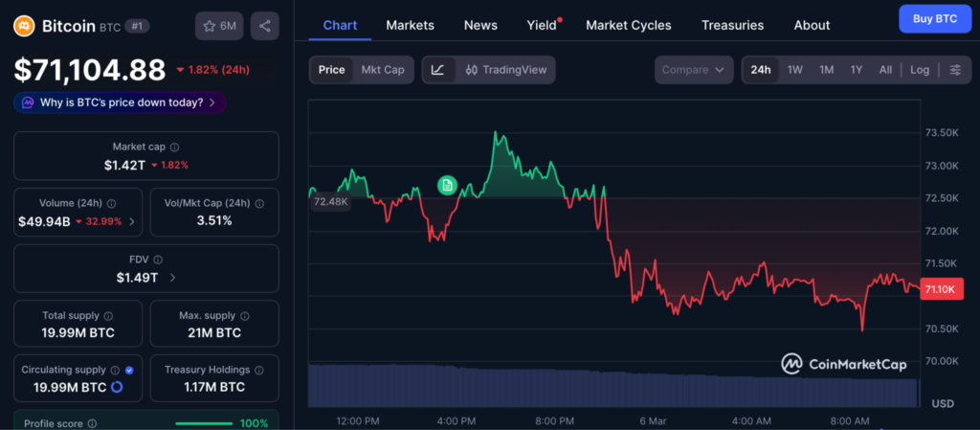Open the Markets tab
The width and height of the screenshot is (980, 430).
410,25
